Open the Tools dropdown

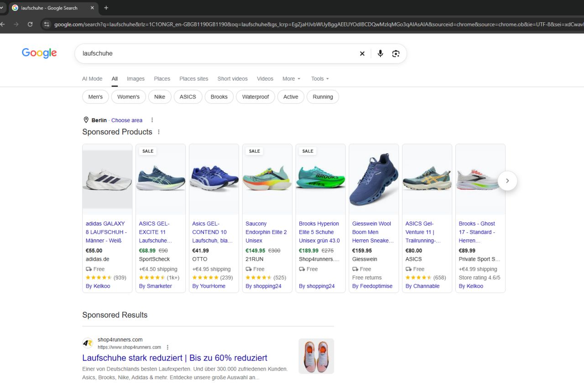pyautogui.click(x=320, y=79)
